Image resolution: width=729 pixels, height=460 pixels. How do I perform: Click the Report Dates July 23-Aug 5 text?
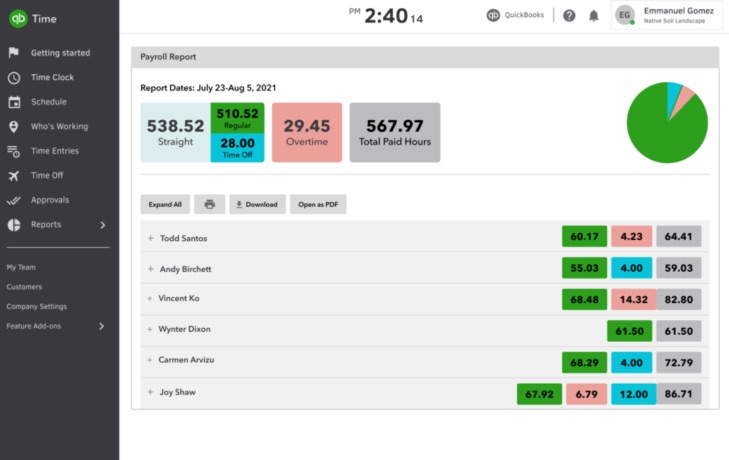coord(208,88)
